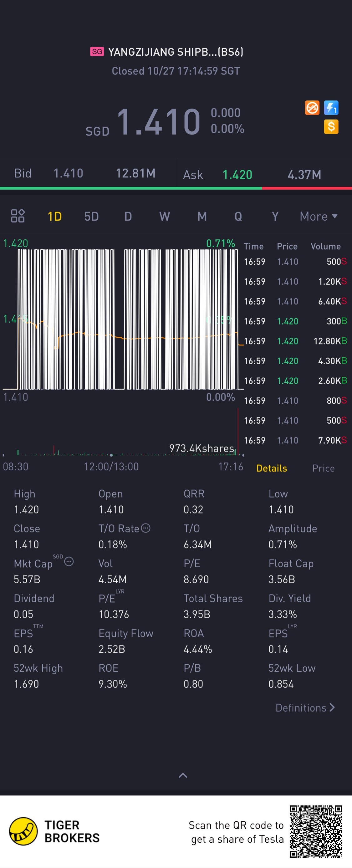Switch to the D daily chart tab

128,216
